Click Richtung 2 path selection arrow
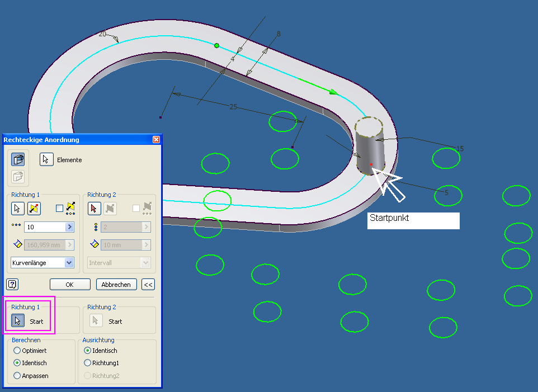 [x=95, y=209]
